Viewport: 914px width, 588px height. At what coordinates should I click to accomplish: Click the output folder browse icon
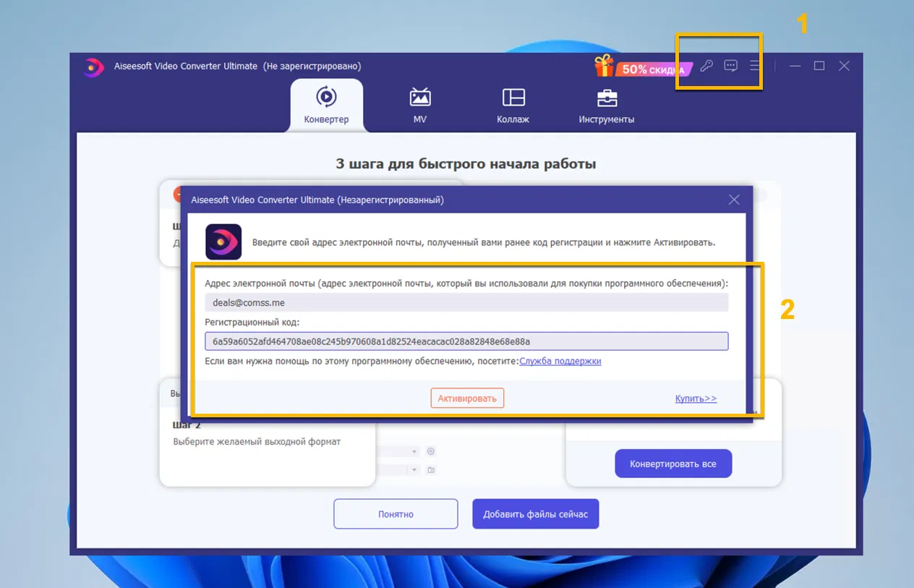pyautogui.click(x=431, y=469)
